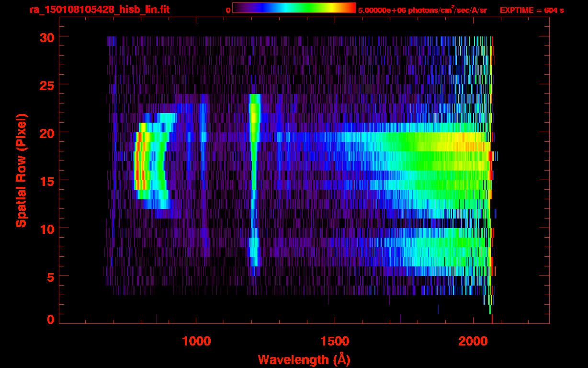
Task: Click the file name ra_150108105428_hisb_lin.fit
Action: click(100, 10)
